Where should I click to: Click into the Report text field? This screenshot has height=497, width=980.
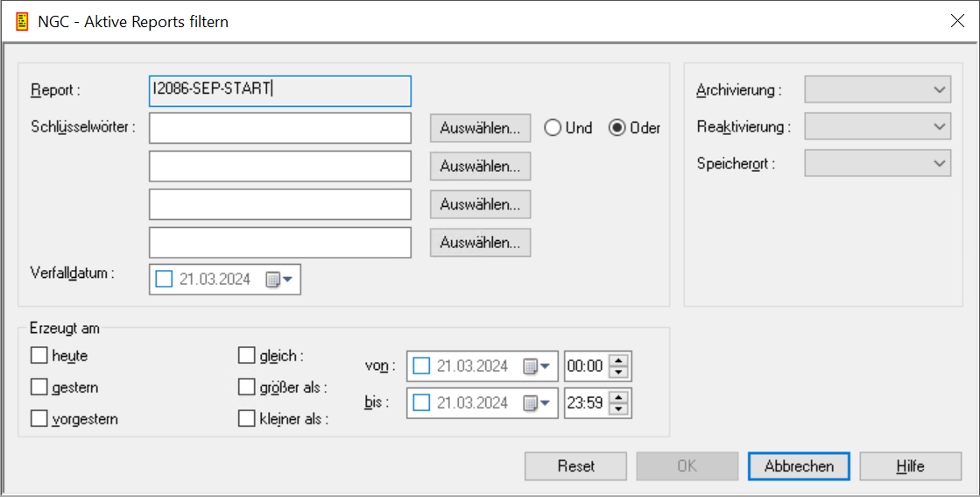[x=280, y=89]
